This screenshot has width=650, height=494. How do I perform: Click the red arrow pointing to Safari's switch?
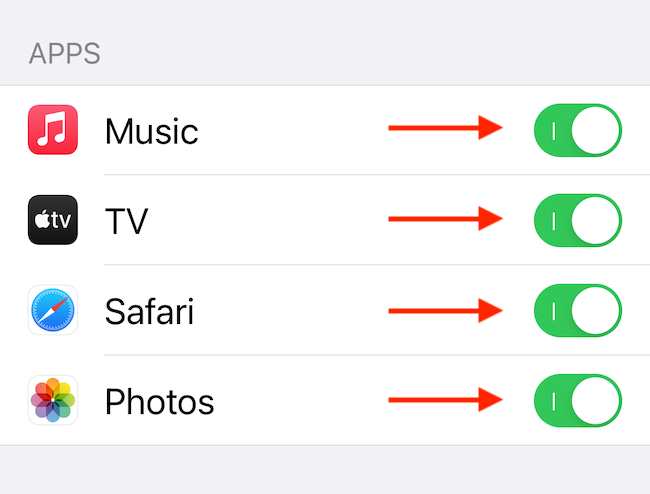445,309
